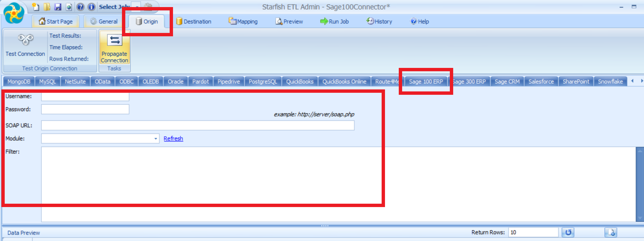Image resolution: width=644 pixels, height=241 pixels.
Task: Open the Help ribbon tab
Action: (x=420, y=22)
